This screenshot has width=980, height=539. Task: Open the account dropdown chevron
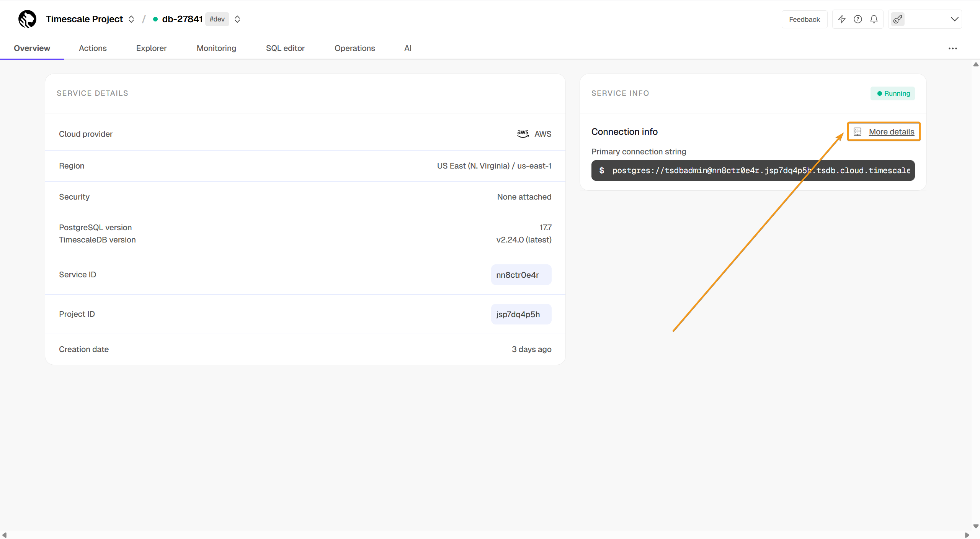point(954,19)
